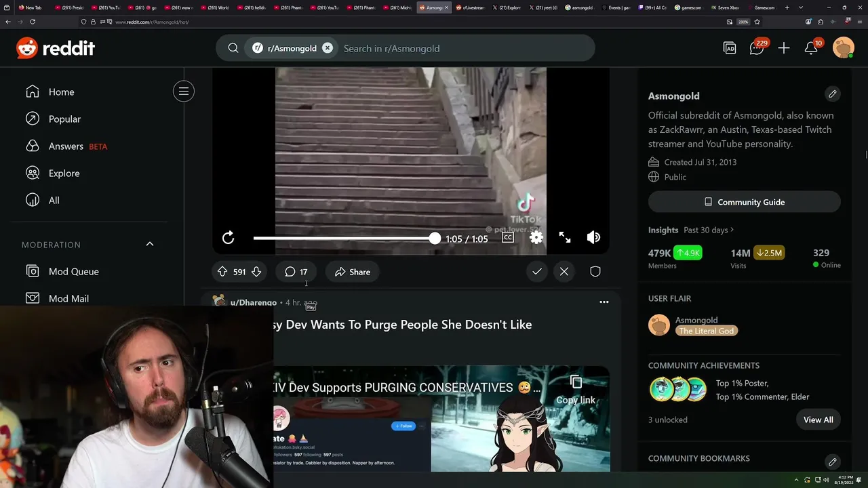Open notifications bell with 10 badge
The height and width of the screenshot is (488, 868).
coord(812,47)
